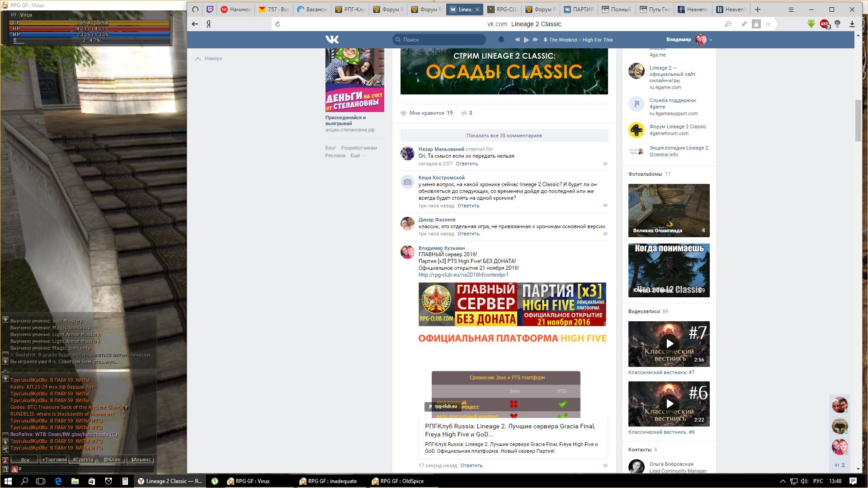This screenshot has width=868, height=488.
Task: Open browser downloads arrow icon
Action: pyautogui.click(x=852, y=24)
